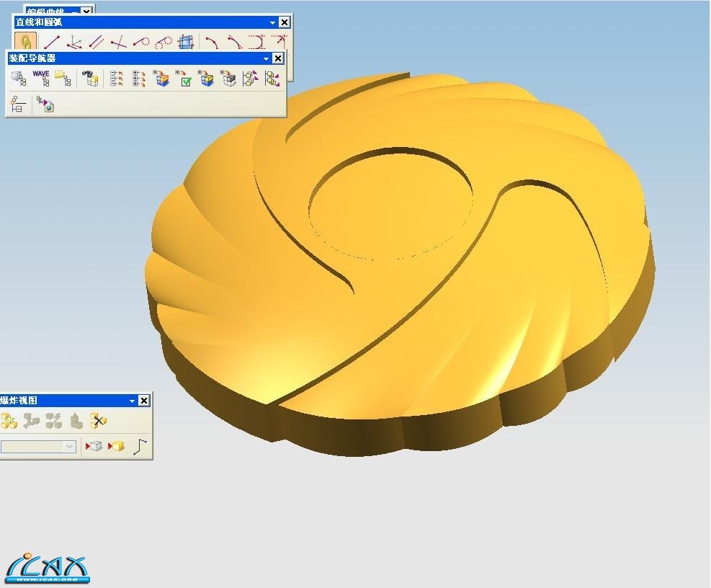Click the grayed Edit Explosion icon
Screen dimensions: 711x588
pyautogui.click(x=31, y=421)
